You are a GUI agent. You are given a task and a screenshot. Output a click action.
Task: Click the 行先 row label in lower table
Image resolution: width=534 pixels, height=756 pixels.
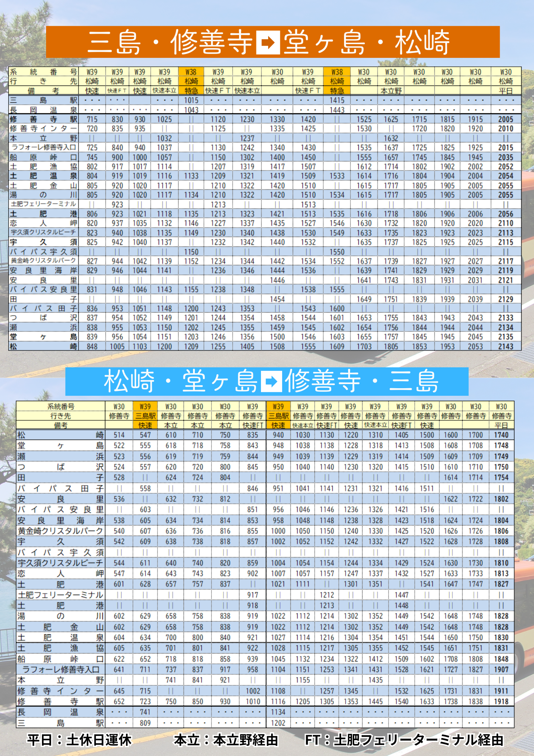pyautogui.click(x=60, y=416)
